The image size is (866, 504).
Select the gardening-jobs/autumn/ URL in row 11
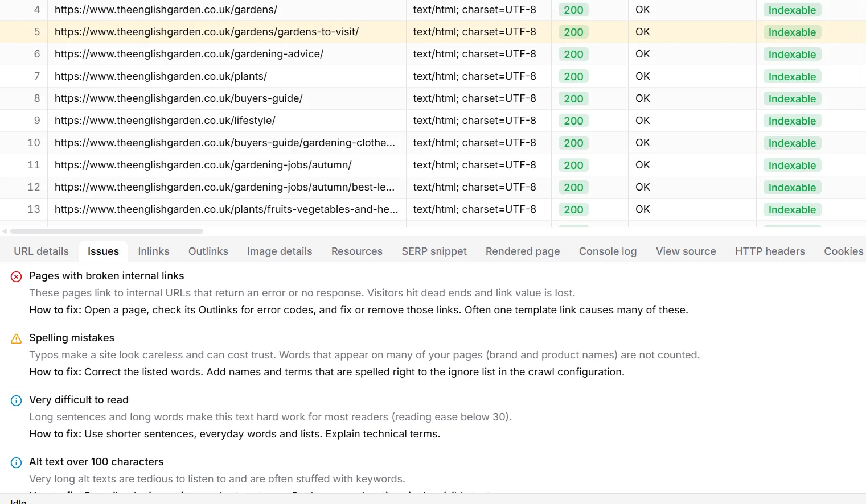pos(203,165)
